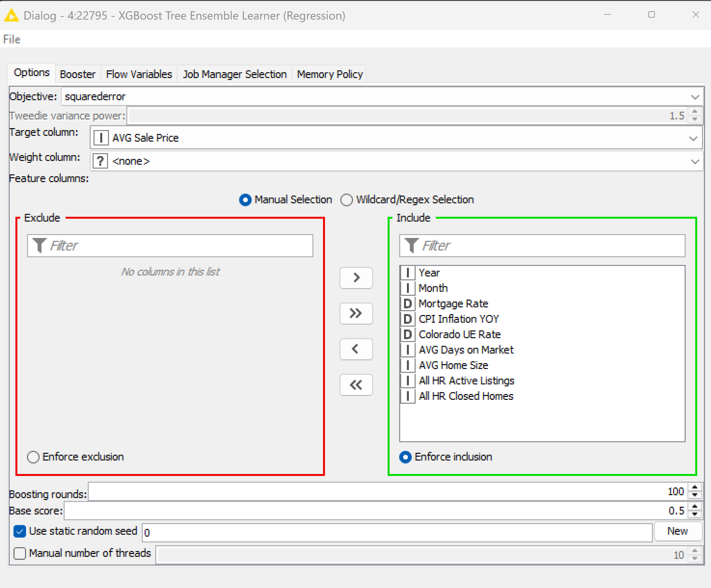Open the Objective dropdown
This screenshot has width=711, height=588.
pyautogui.click(x=695, y=97)
